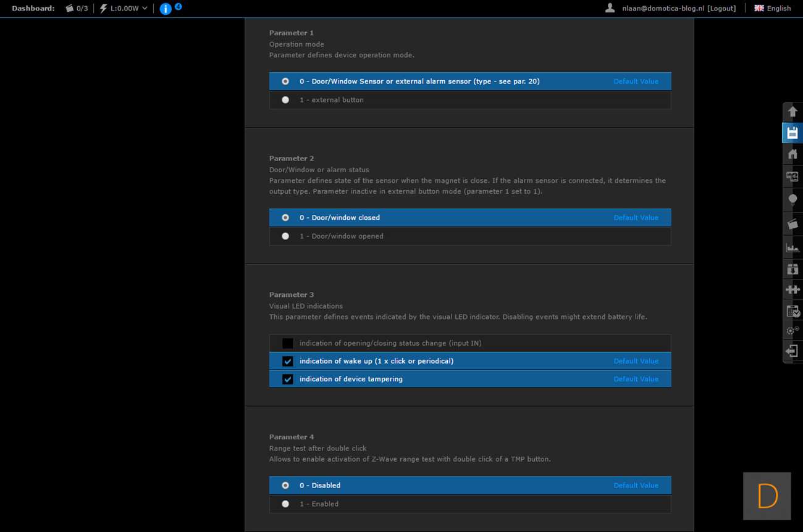803x532 pixels.
Task: Open the Rooms section icon in sidebar
Action: [792, 177]
